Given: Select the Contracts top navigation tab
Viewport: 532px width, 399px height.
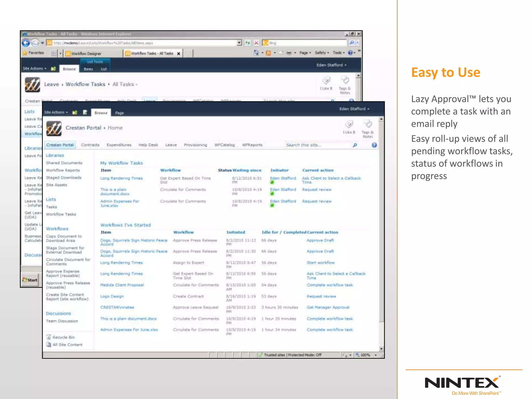Looking at the screenshot, I should 90,145.
